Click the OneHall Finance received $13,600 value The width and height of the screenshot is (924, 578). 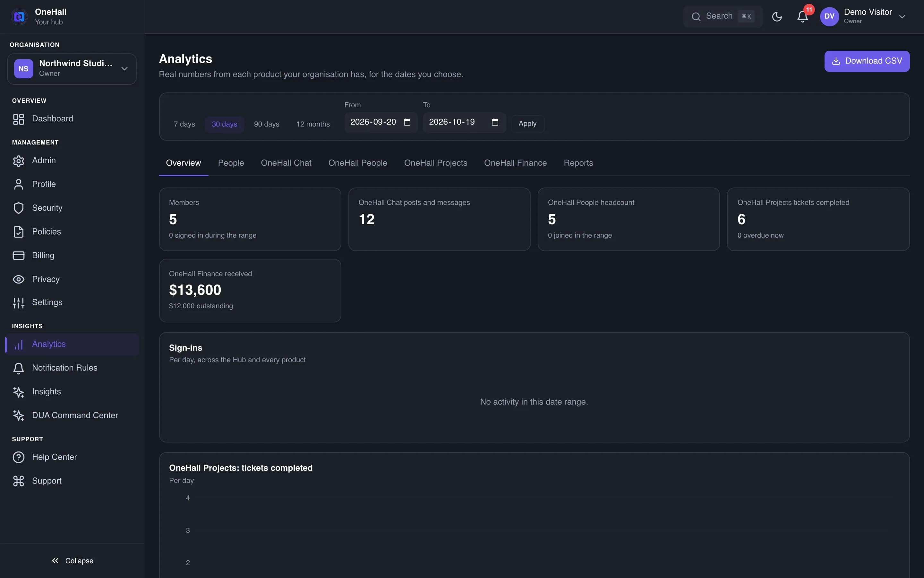[x=195, y=290]
